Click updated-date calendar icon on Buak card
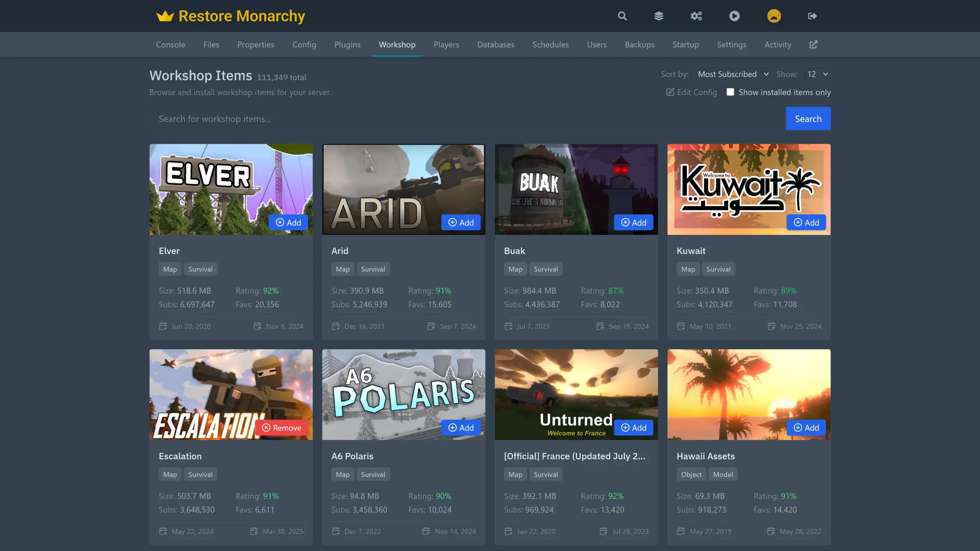Viewport: 980px width, 551px height. tap(600, 326)
